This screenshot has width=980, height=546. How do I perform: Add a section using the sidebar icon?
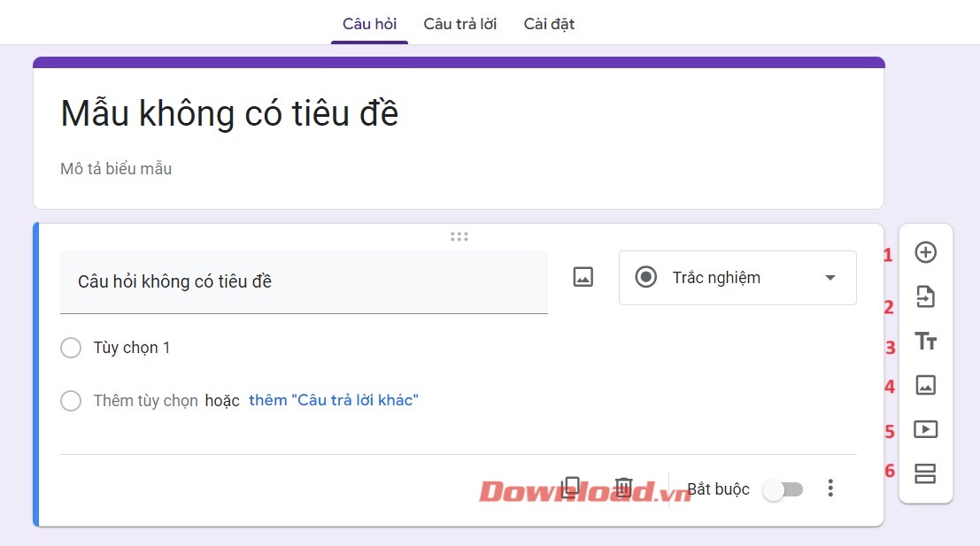point(925,473)
